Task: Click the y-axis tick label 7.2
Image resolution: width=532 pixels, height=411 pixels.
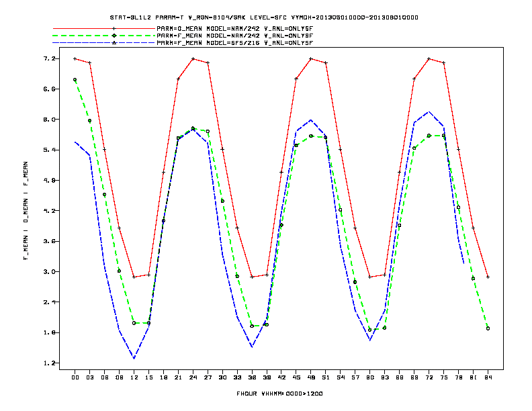Action: pos(49,58)
